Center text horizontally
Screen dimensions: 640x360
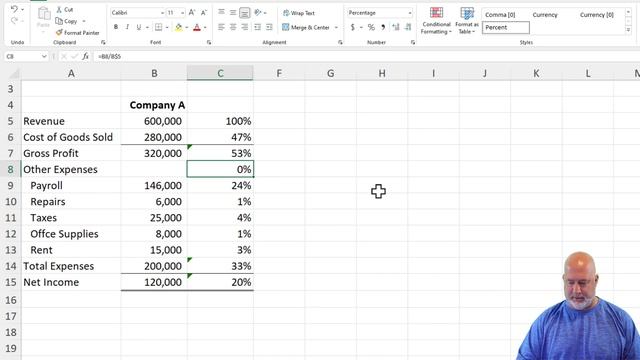click(x=233, y=27)
